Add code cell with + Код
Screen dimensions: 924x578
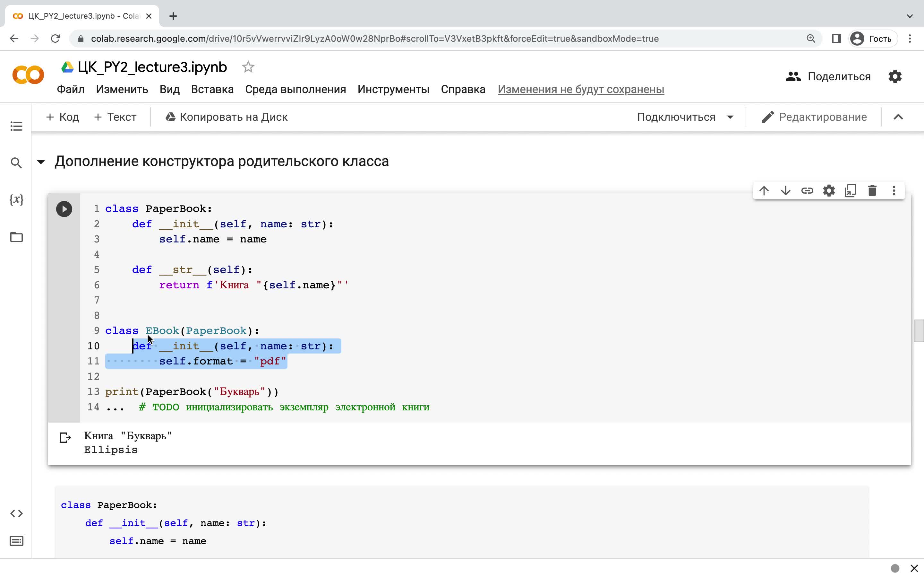pyautogui.click(x=62, y=117)
